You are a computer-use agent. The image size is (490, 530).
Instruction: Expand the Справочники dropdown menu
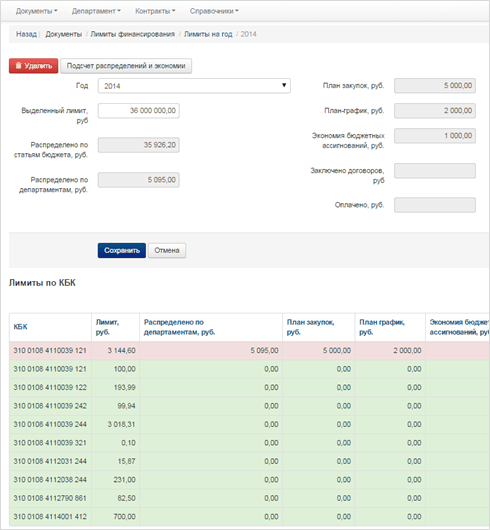[x=214, y=11]
